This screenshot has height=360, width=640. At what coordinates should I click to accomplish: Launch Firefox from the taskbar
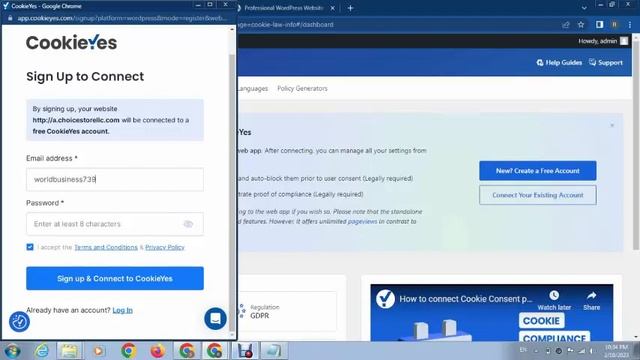(157, 351)
